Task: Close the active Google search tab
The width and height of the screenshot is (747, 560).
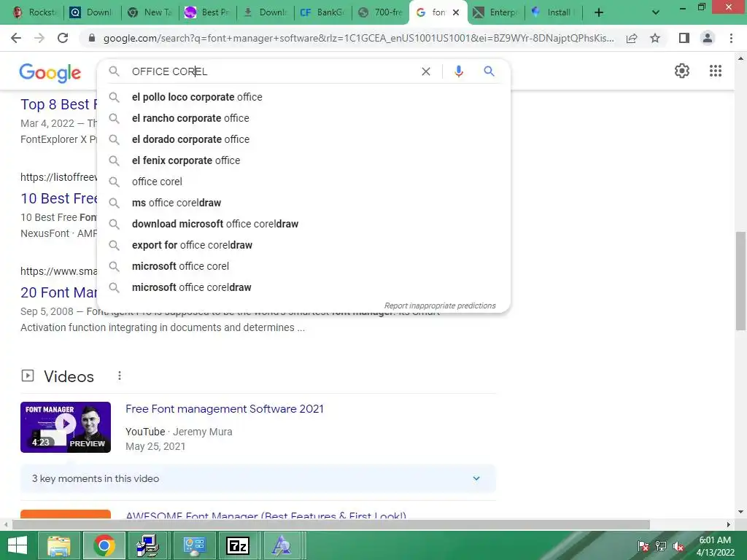Action: pos(456,12)
